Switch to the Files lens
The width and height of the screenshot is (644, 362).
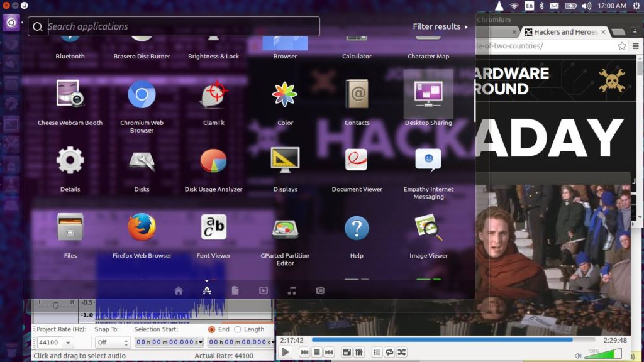coord(235,290)
